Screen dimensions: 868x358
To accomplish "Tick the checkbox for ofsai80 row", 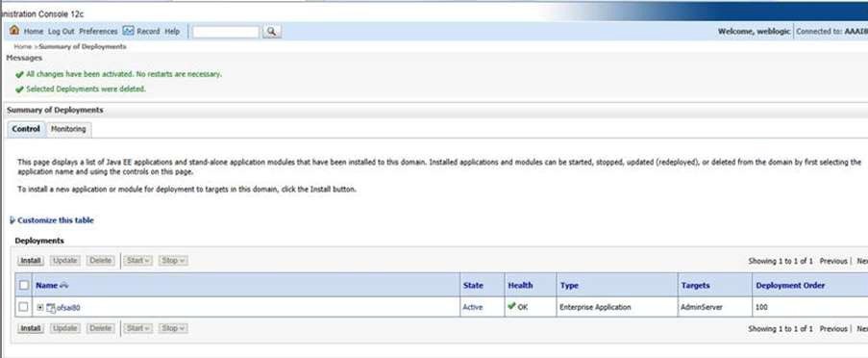I will pyautogui.click(x=23, y=306).
